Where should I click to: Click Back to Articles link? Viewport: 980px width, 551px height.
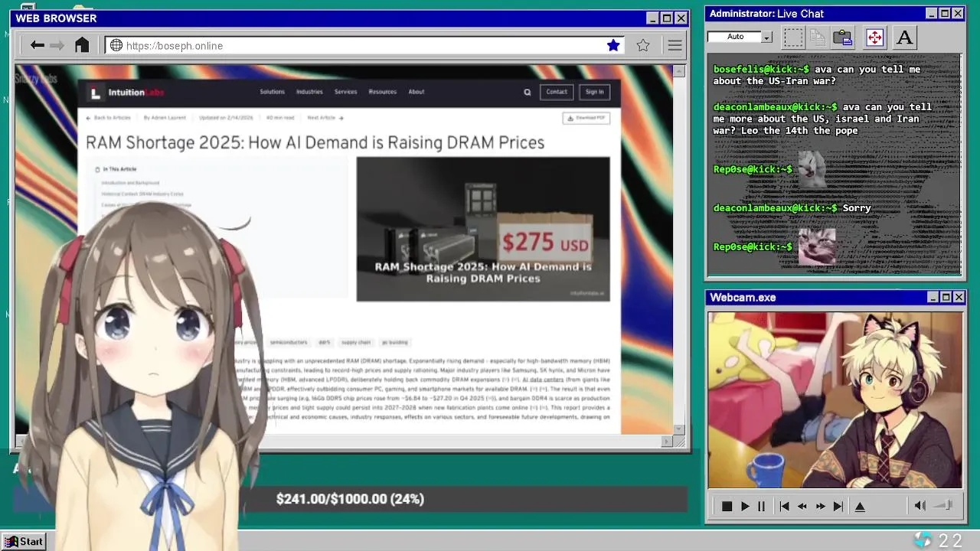109,118
